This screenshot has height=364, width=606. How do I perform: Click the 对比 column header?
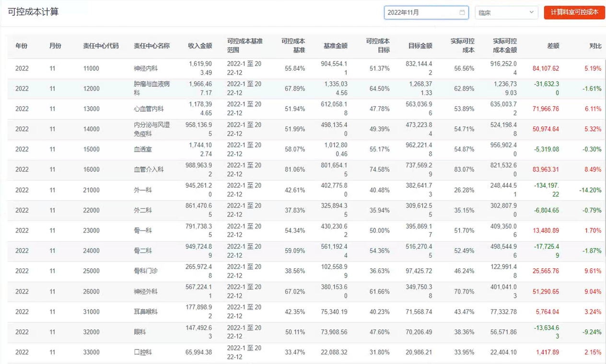point(595,46)
